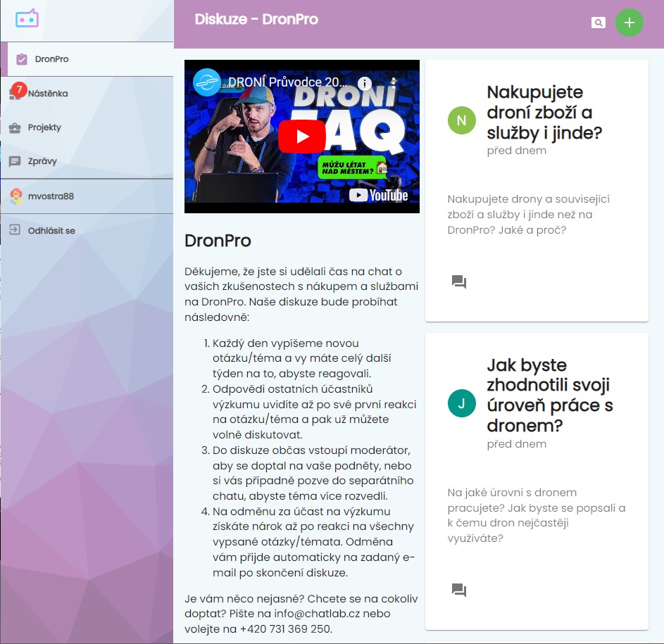Click comments icon on Nakupujete card
Screen dimensions: 664x644
(459, 282)
